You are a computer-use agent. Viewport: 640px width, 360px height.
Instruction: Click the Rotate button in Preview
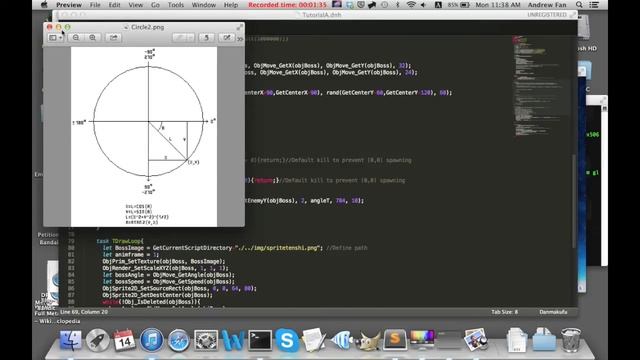[x=207, y=38]
